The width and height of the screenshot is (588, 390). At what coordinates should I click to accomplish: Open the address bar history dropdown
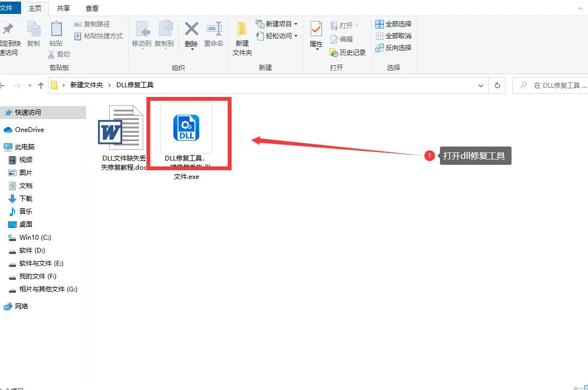coord(481,86)
